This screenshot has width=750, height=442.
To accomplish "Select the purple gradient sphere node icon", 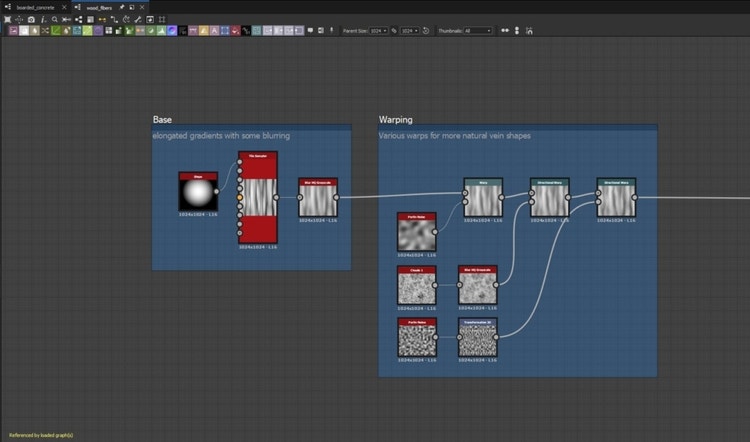I will point(173,31).
